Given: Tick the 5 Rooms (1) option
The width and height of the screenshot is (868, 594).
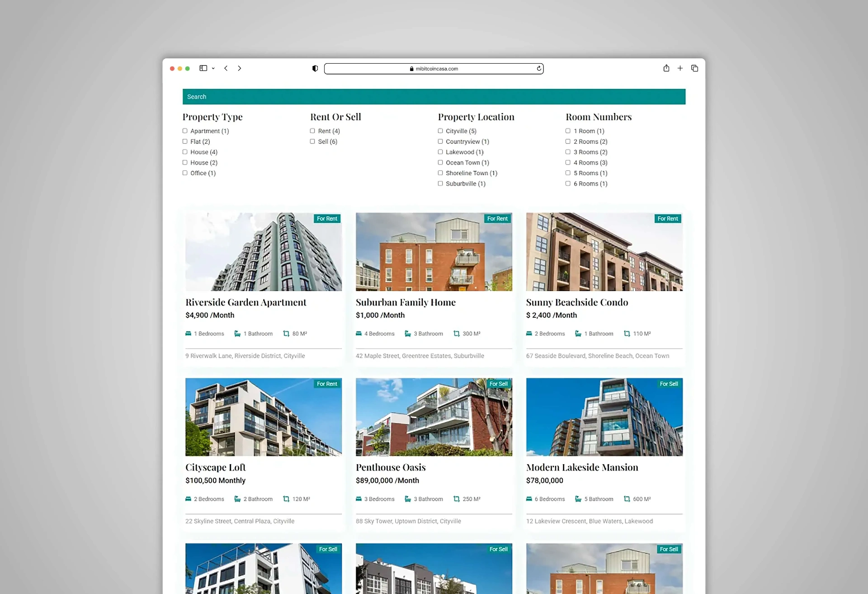Looking at the screenshot, I should (x=568, y=173).
